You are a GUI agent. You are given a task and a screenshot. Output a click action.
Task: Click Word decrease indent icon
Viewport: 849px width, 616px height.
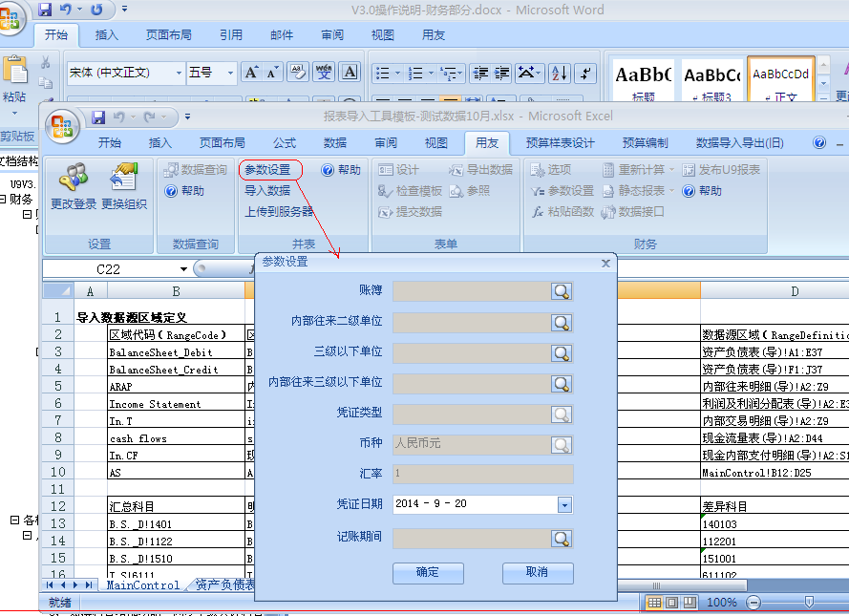[x=480, y=74]
